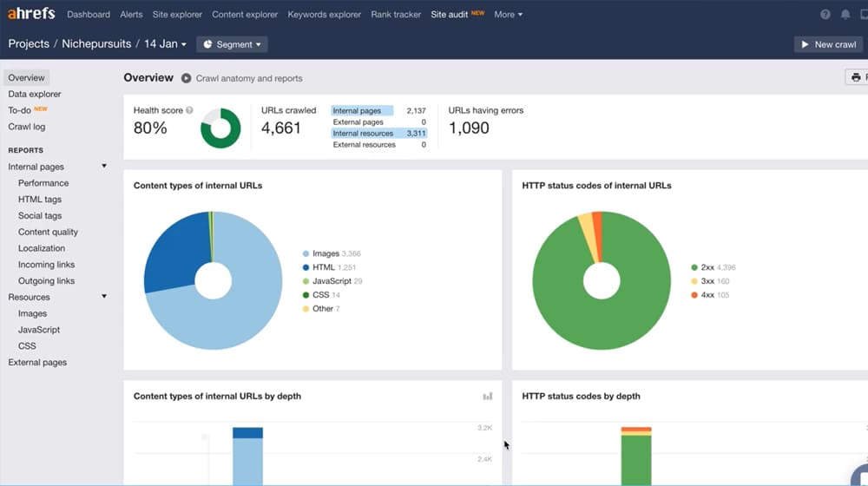Click the print icon button

857,77
